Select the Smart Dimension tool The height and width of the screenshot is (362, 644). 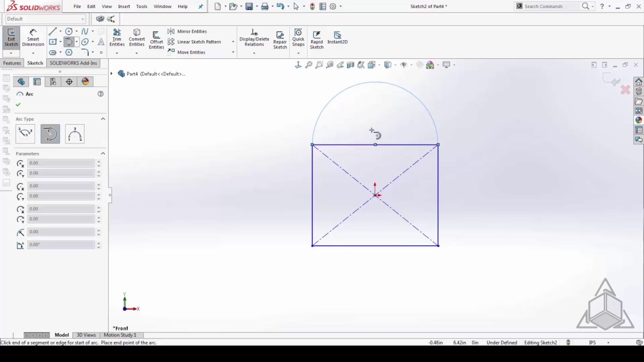33,38
